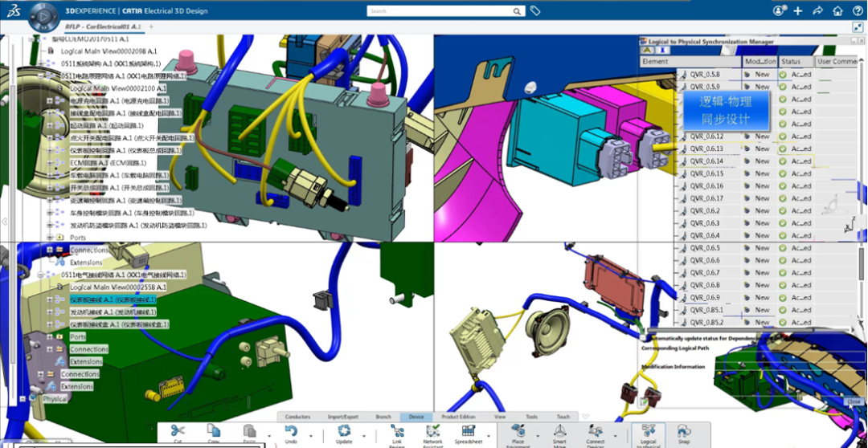868x448 pixels.
Task: Switch to the View tab
Action: [x=500, y=417]
